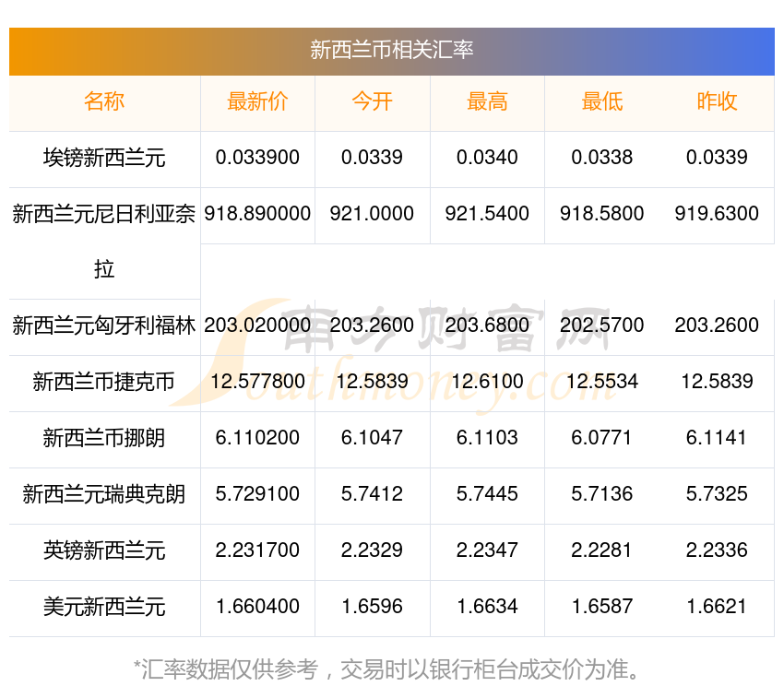Viewport: 784px width, 698px height.
Task: Select the 昨收 column header
Action: [x=717, y=101]
